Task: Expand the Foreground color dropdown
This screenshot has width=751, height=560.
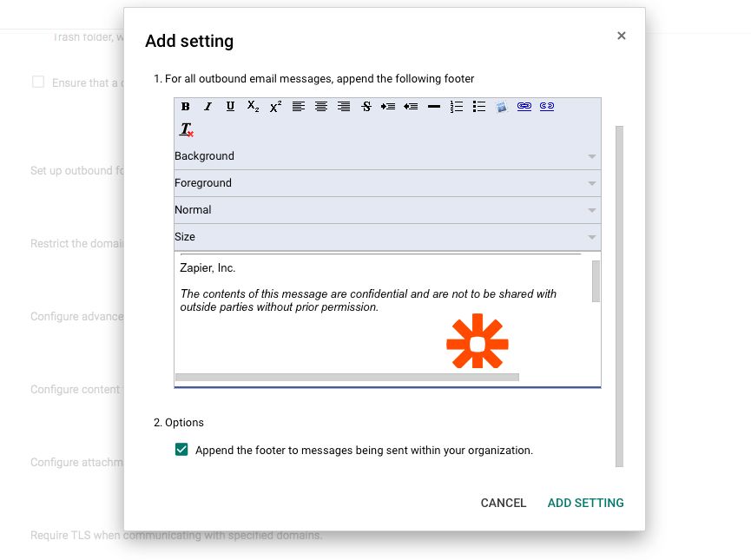Action: (386, 183)
